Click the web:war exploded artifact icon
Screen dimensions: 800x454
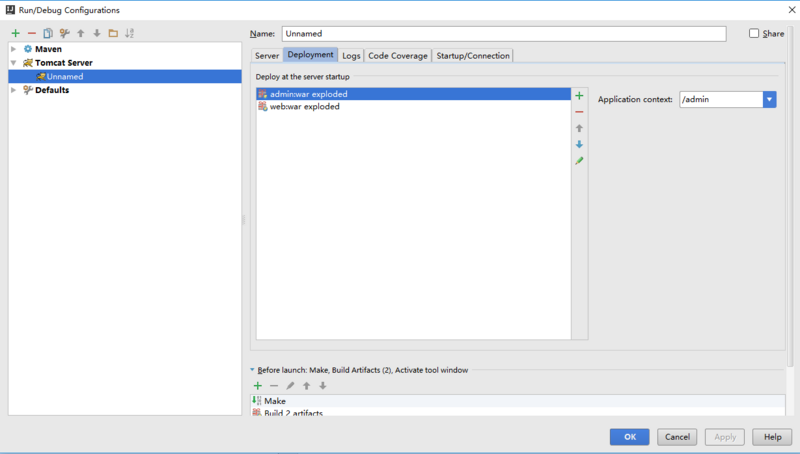click(263, 106)
